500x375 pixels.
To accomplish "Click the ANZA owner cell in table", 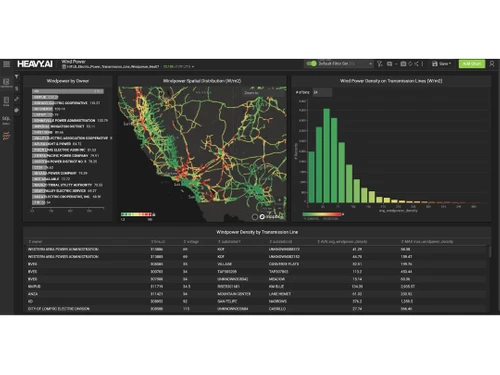I will 33,294.
